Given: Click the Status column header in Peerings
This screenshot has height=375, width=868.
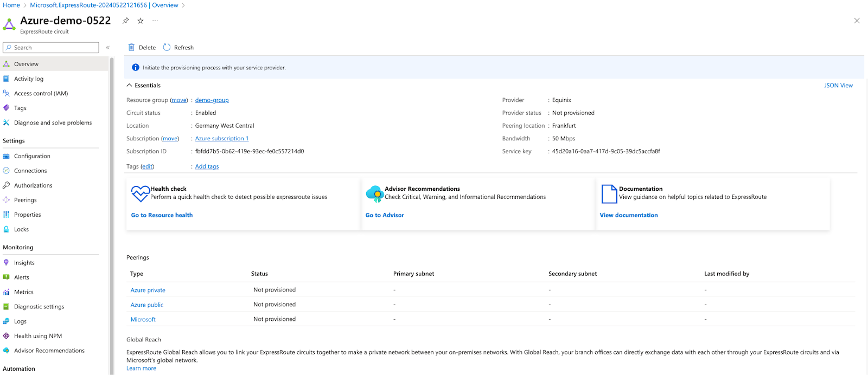Looking at the screenshot, I should coord(259,274).
